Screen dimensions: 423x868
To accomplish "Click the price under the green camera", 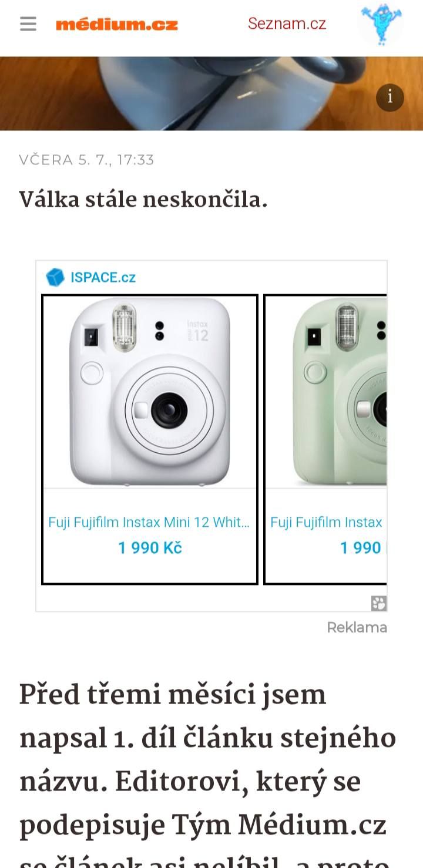I will 361,548.
